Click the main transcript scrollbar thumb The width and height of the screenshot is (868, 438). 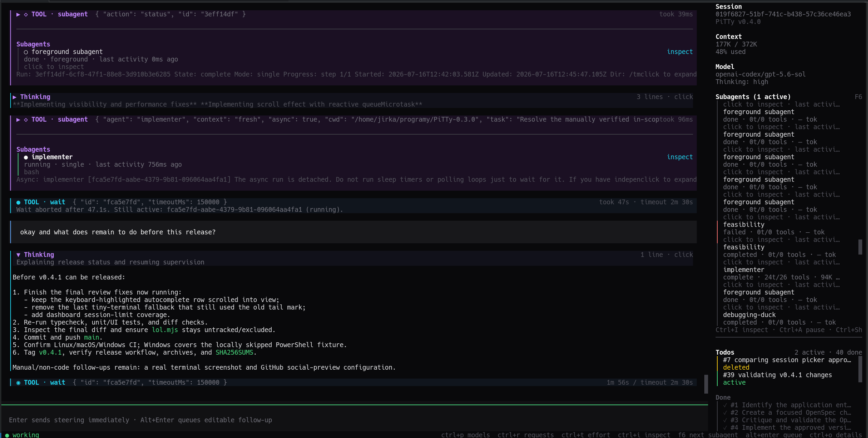(x=706, y=384)
